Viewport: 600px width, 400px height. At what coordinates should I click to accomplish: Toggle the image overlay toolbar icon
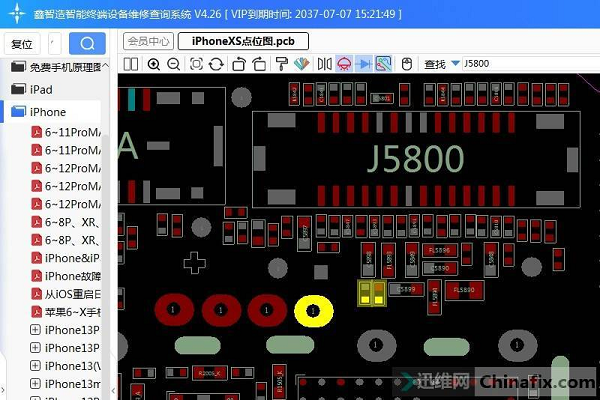pyautogui.click(x=383, y=64)
